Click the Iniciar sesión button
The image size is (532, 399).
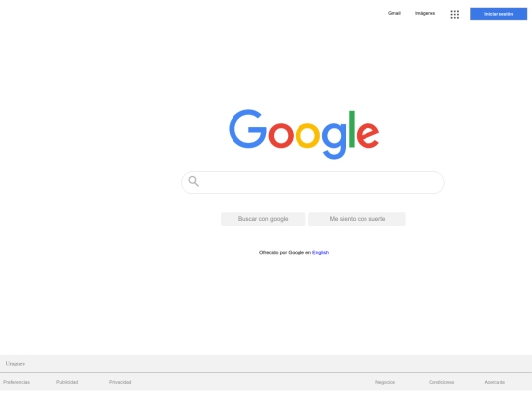pos(499,14)
